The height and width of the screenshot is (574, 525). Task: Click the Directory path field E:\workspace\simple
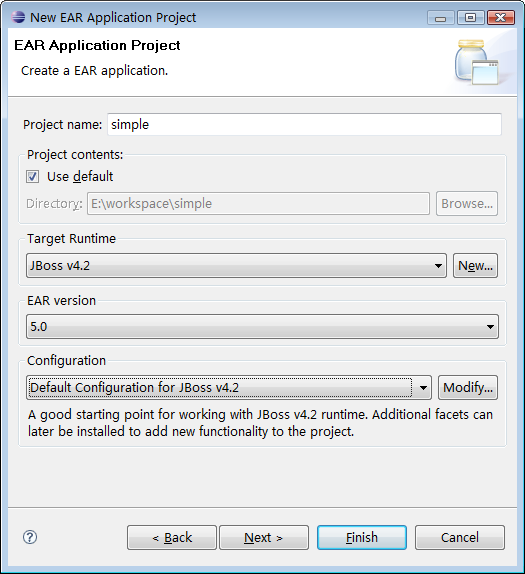[258, 204]
